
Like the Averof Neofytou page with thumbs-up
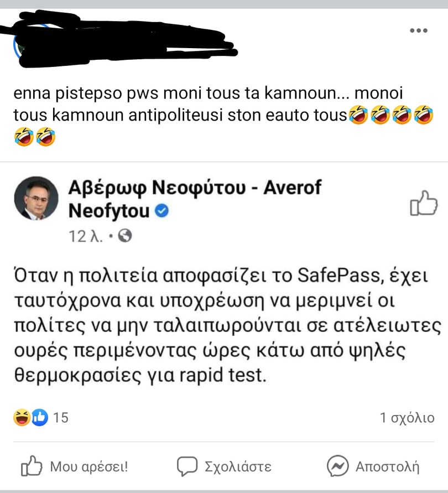tap(424, 203)
